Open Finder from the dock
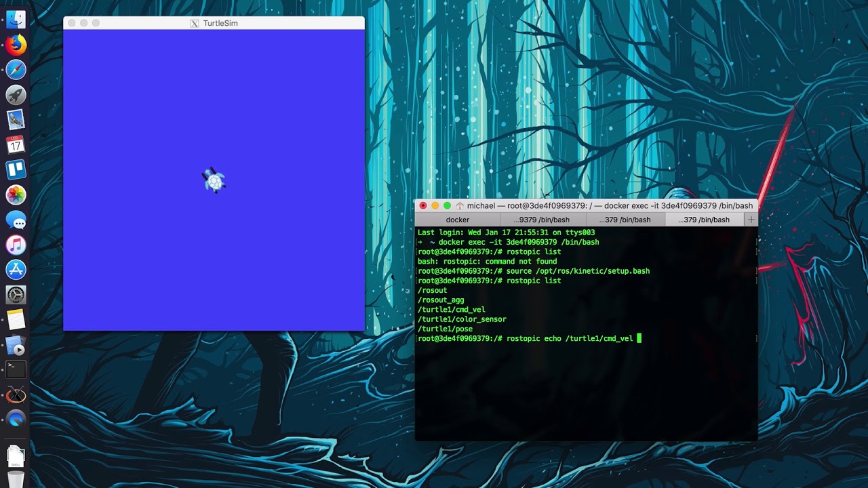This screenshot has width=868, height=488. [x=16, y=20]
